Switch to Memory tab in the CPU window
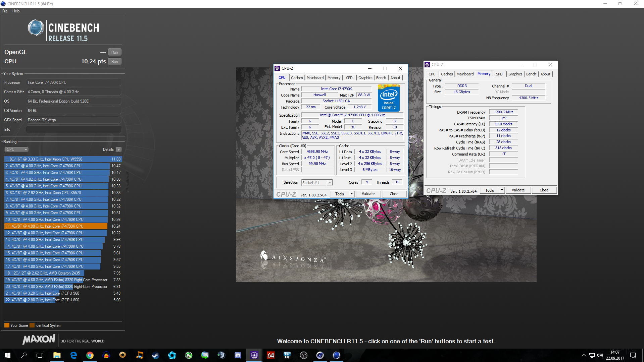This screenshot has height=362, width=644. click(334, 78)
